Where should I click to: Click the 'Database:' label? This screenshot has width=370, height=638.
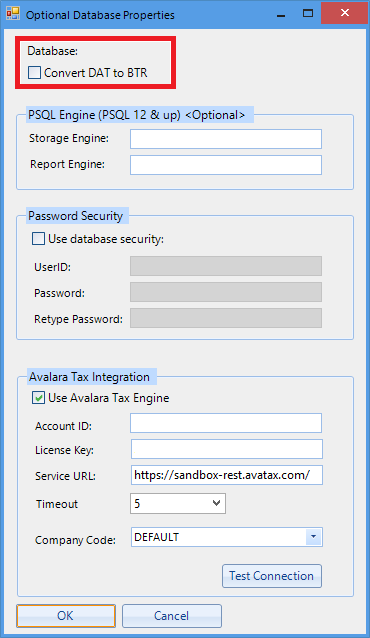pos(53,51)
